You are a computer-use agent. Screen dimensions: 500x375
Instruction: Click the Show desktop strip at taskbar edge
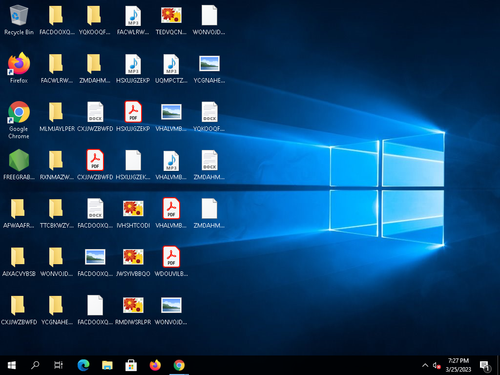[498, 365]
